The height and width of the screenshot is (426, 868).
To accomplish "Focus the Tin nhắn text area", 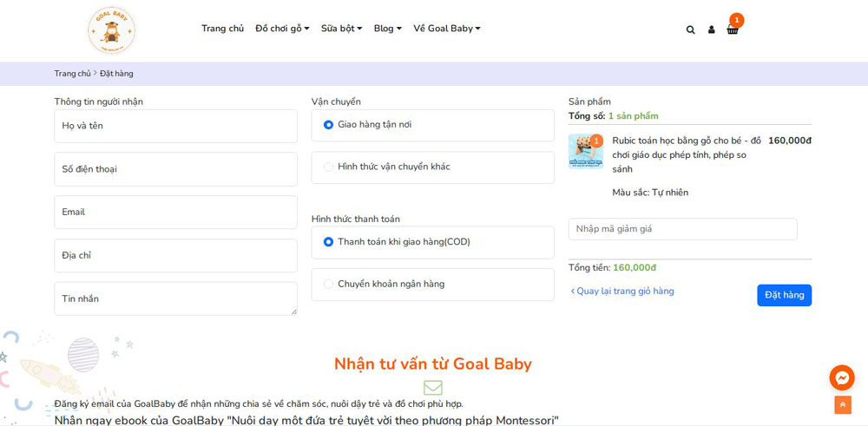I will click(x=175, y=298).
